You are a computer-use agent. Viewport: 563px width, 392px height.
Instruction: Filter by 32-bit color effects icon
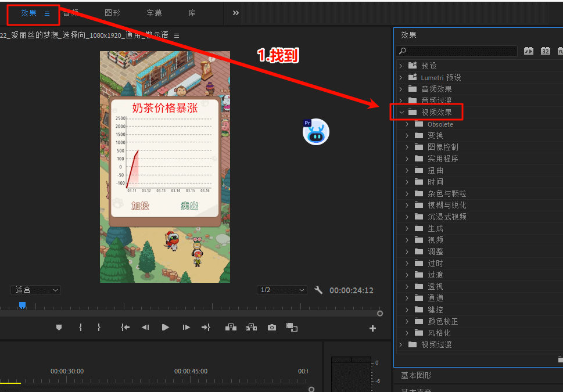[545, 51]
